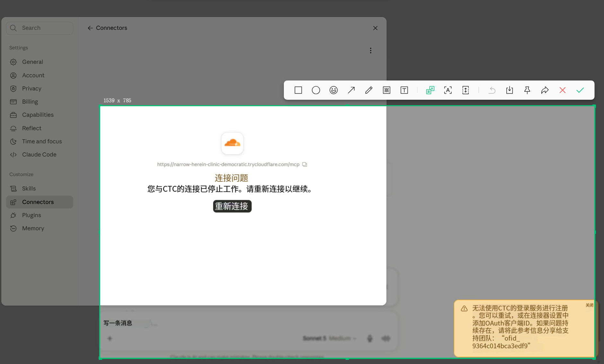Image resolution: width=604 pixels, height=364 pixels.
Task: Open Capabilities settings
Action: point(39,115)
